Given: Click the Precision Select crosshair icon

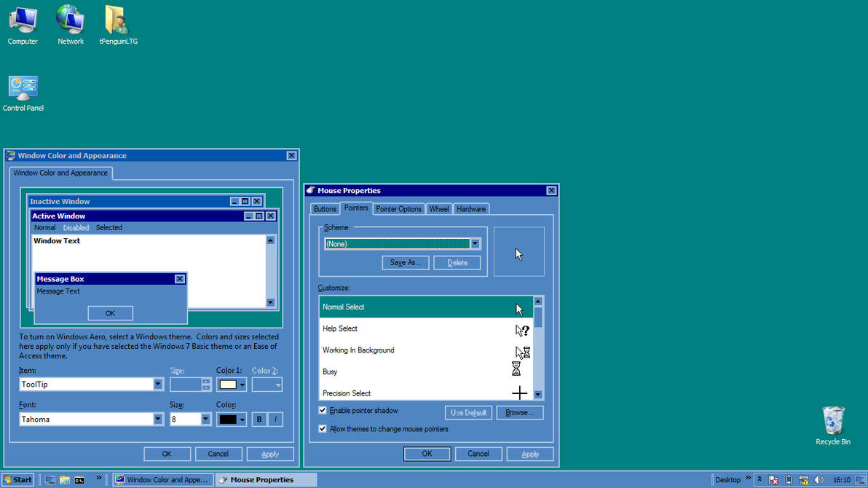Looking at the screenshot, I should (x=519, y=393).
